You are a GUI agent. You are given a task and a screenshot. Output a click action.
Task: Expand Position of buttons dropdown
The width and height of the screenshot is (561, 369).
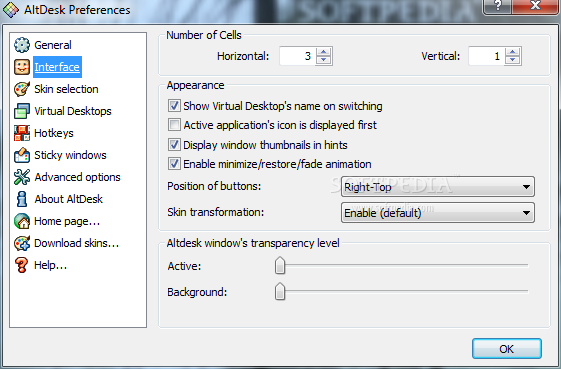point(438,186)
